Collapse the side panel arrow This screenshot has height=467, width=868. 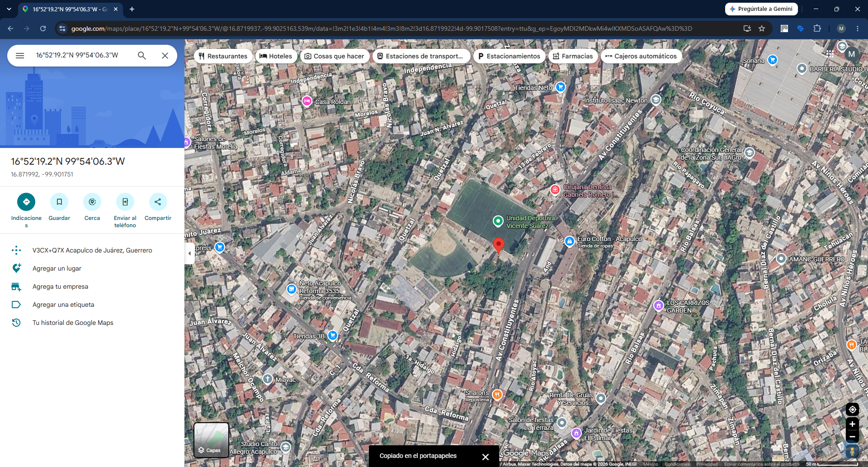coord(189,253)
